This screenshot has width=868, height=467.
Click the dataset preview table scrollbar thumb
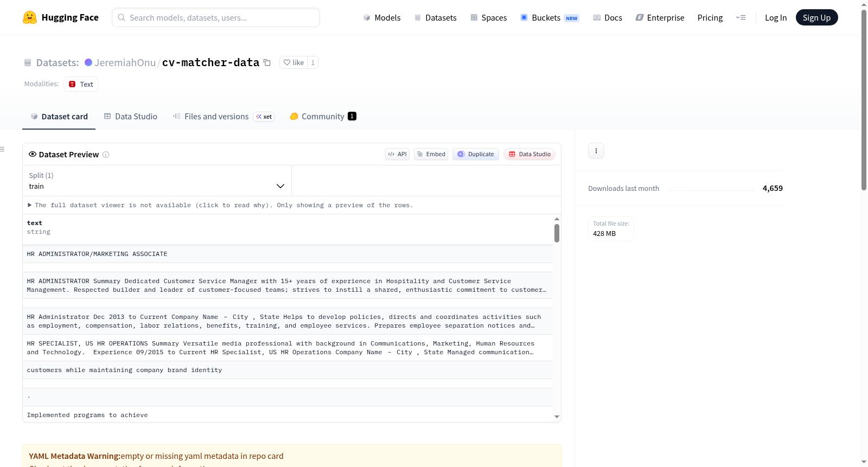(557, 233)
